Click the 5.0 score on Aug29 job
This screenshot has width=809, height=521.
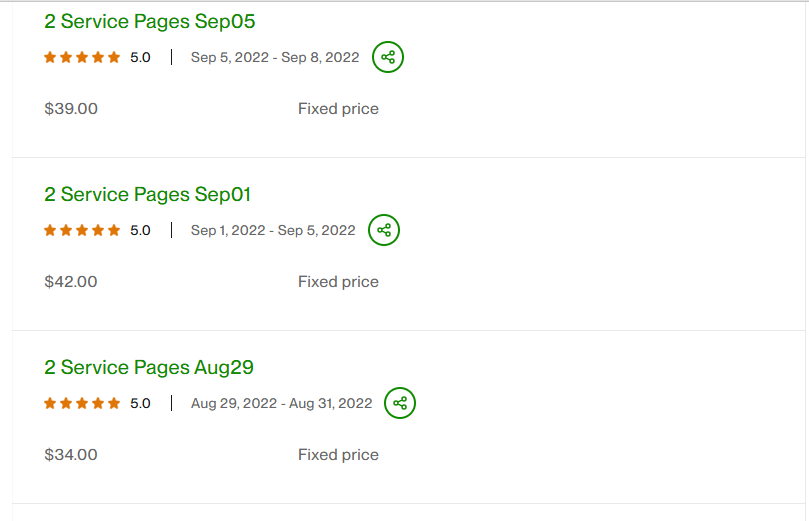click(140, 403)
